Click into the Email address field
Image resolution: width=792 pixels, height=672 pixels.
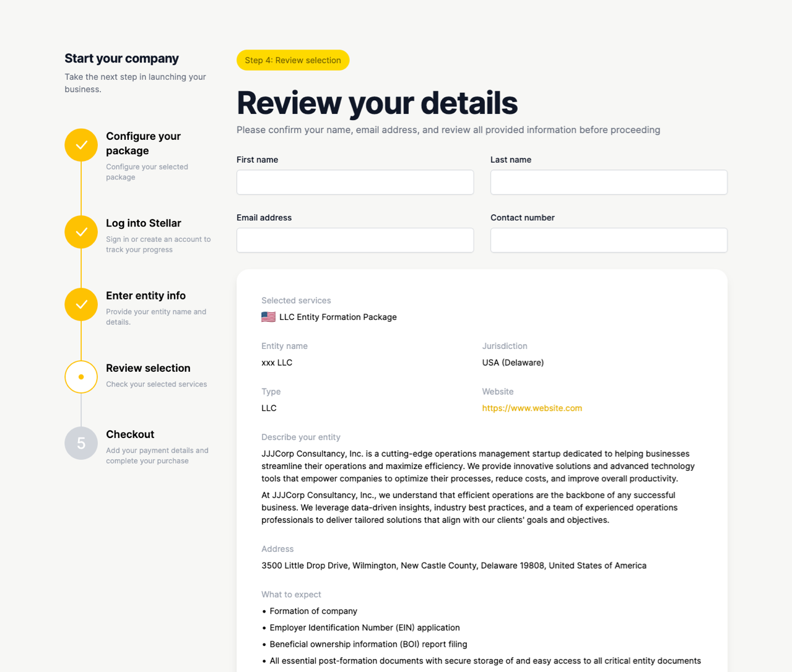tap(355, 240)
